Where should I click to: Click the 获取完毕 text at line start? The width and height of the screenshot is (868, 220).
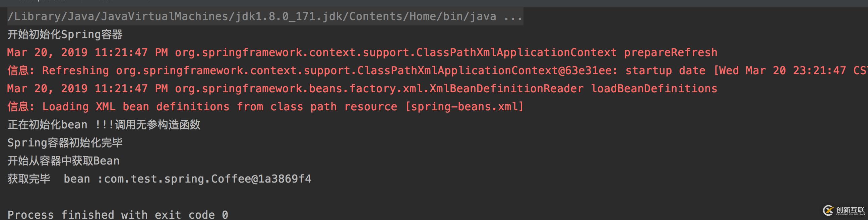point(28,179)
